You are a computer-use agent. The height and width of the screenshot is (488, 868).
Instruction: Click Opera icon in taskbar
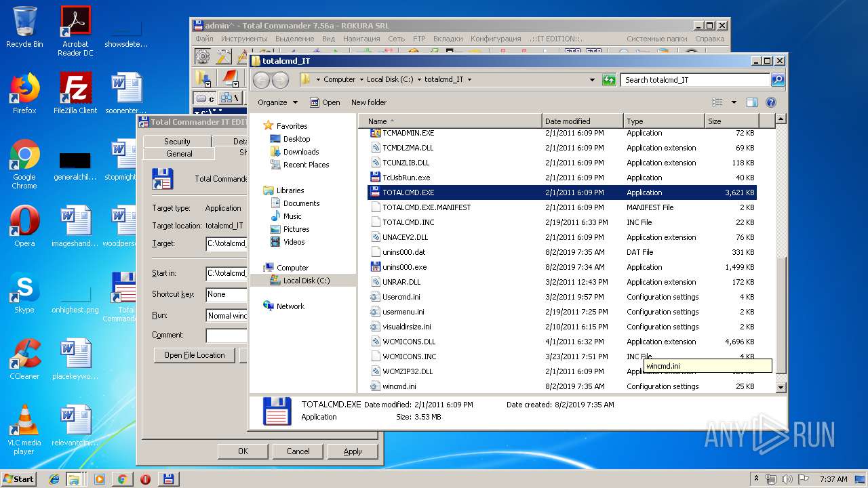145,479
